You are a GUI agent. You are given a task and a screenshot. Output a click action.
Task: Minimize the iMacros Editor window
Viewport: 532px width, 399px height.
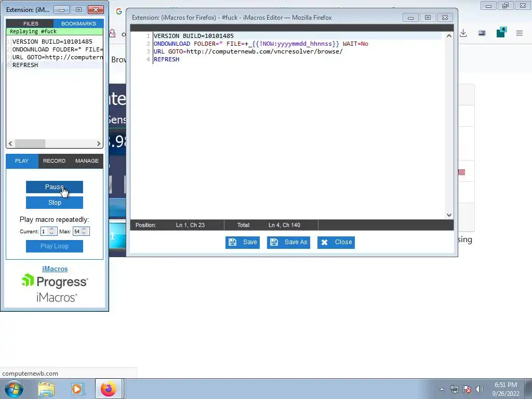point(410,17)
